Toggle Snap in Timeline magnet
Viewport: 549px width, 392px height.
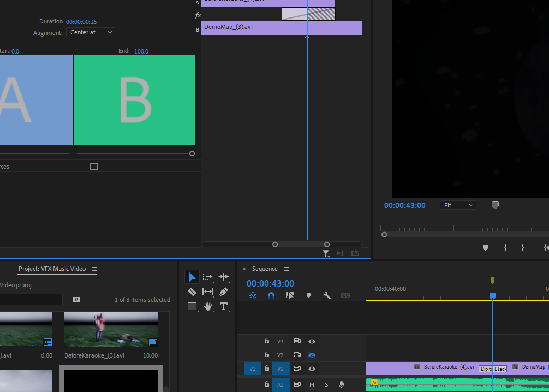point(271,295)
